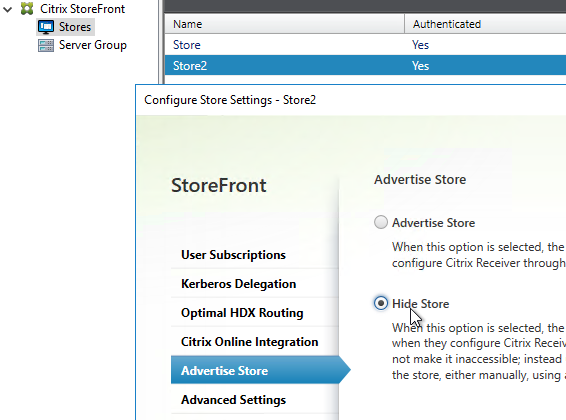Click the Yes value for Store2
Viewport: 566px width, 420px height.
pos(421,66)
